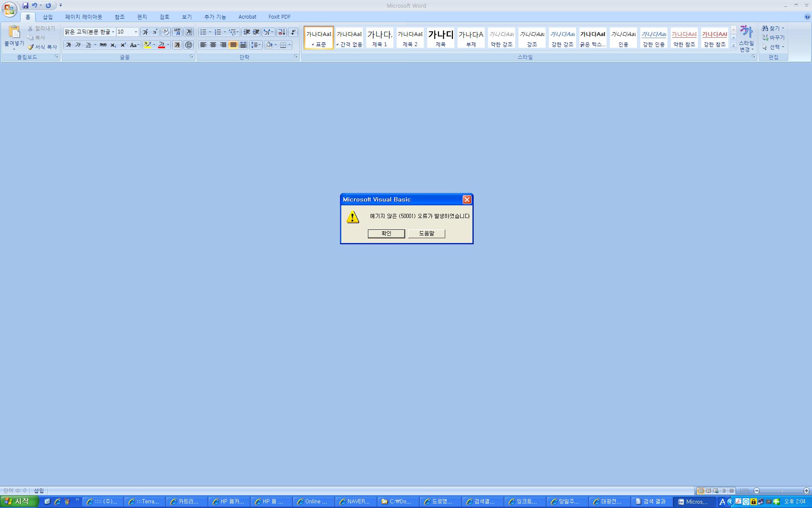Click the shading paint bucket button
Viewport: 812px width, 508px height.
coord(269,45)
